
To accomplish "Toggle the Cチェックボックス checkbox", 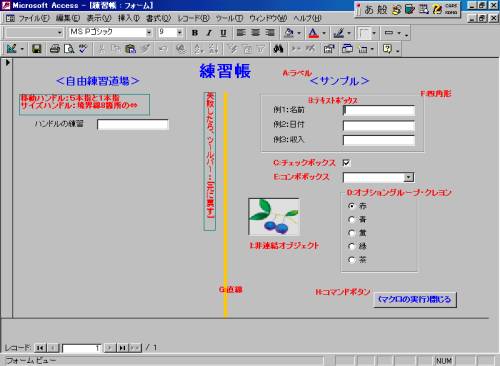I will 346,163.
